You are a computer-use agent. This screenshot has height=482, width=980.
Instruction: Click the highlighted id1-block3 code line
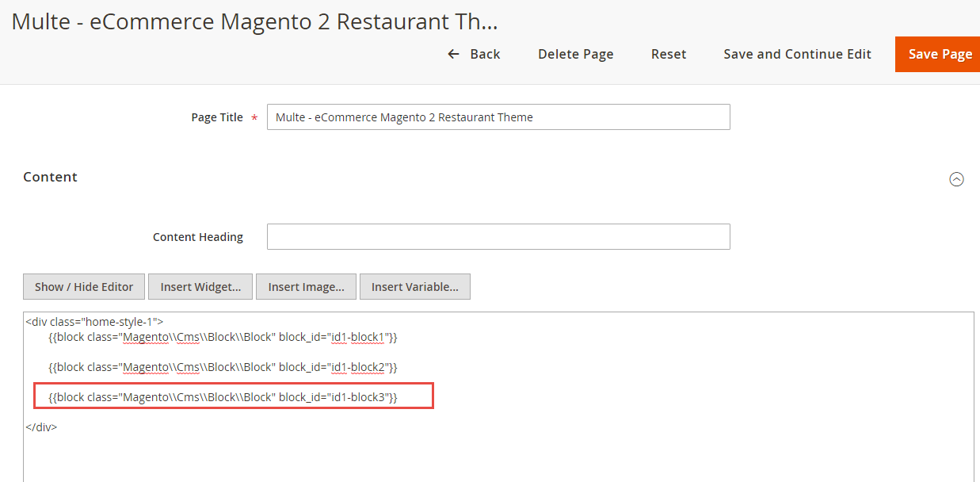(x=222, y=396)
